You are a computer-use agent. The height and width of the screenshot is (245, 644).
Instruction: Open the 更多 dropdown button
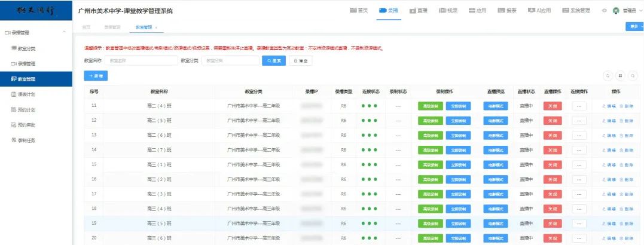(x=634, y=27)
